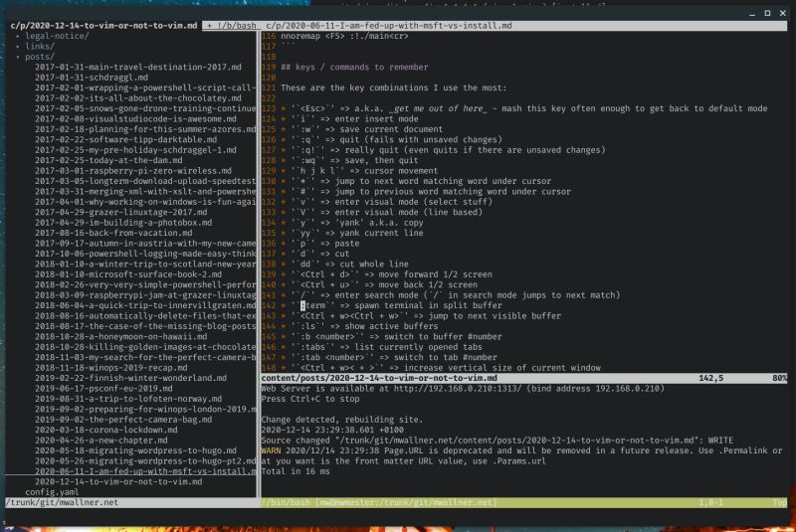Viewport: 796px width, 532px height.
Task: Click the 'cursor movement' line
Action: click(359, 171)
